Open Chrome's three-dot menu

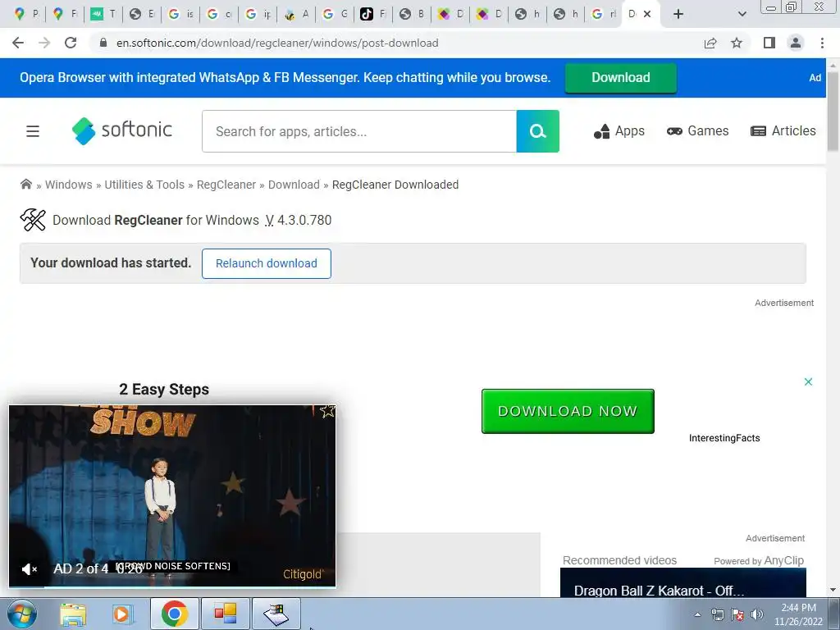(822, 43)
